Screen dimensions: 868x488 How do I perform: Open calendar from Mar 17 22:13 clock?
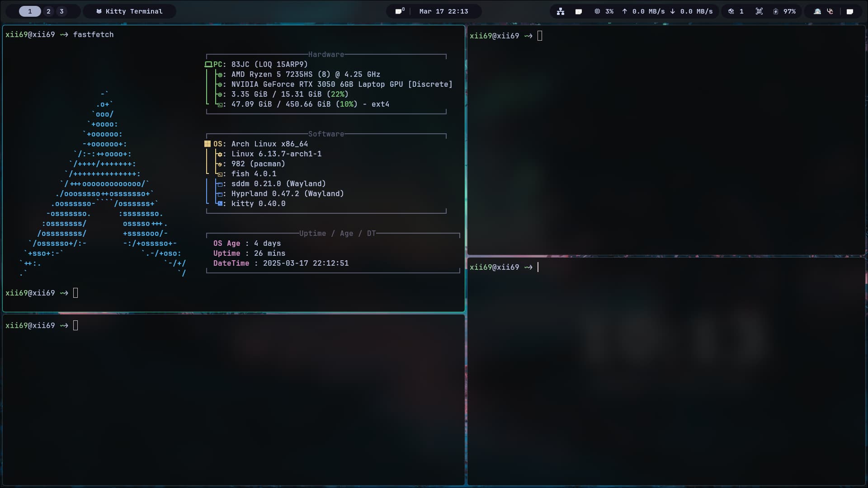(x=443, y=11)
